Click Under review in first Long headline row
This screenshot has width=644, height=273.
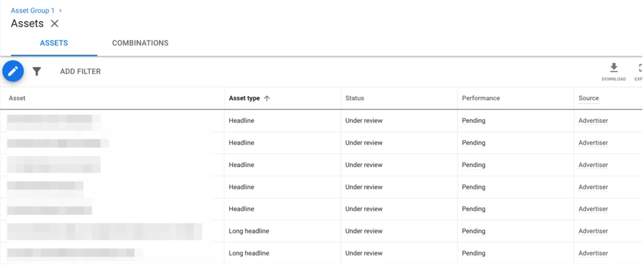click(364, 231)
